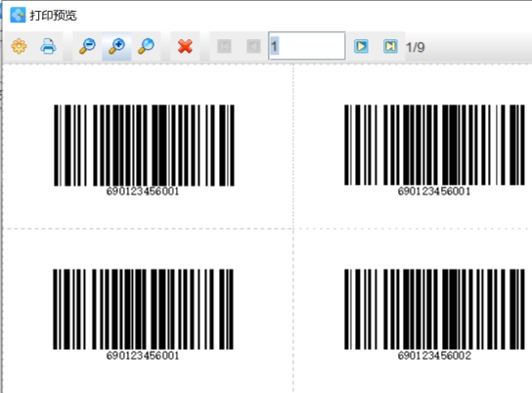Go to the next page
532x393 pixels.
361,47
